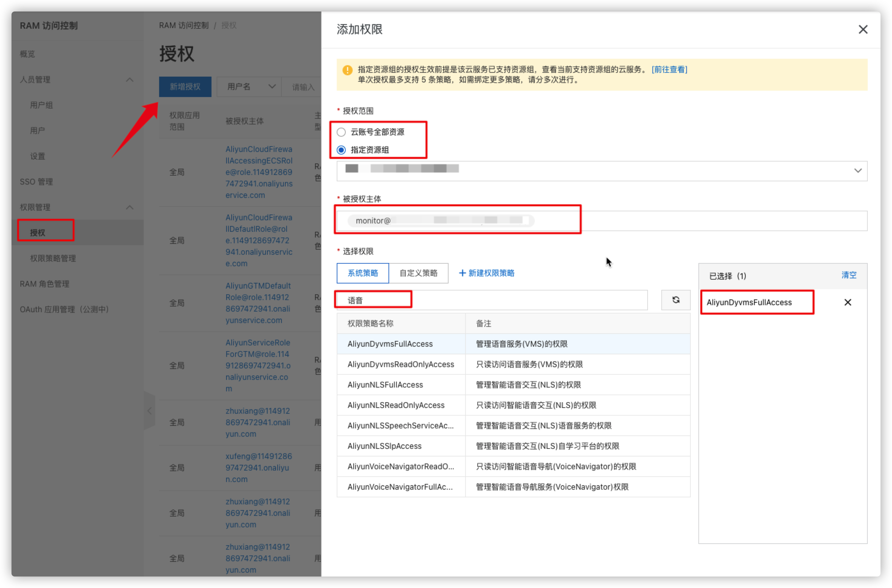Select the AliyunNLSSpeechServiceAc... policy row
The width and height of the screenshot is (892, 588).
(x=513, y=425)
